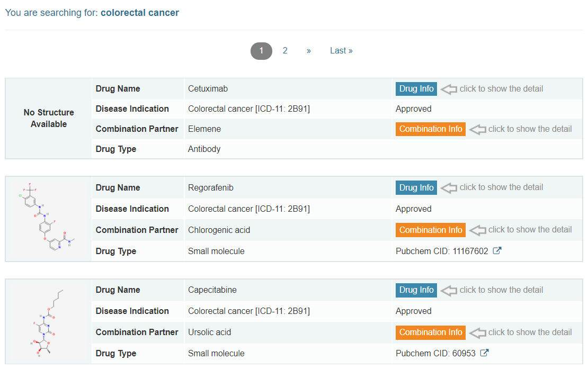Go to results page 2
This screenshot has width=588, height=369.
(285, 51)
